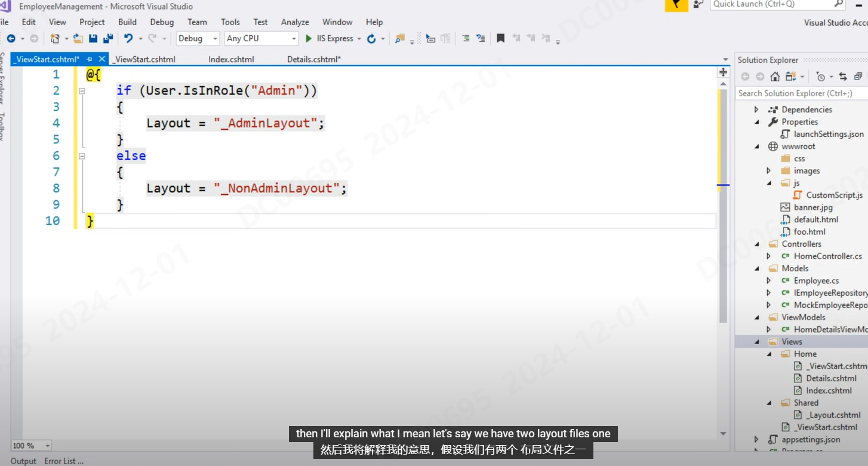The width and height of the screenshot is (868, 466).
Task: Expand the Dependencies node
Action: (x=756, y=109)
